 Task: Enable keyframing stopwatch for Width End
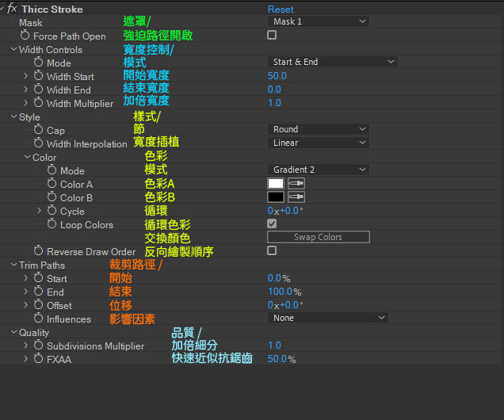click(38, 89)
